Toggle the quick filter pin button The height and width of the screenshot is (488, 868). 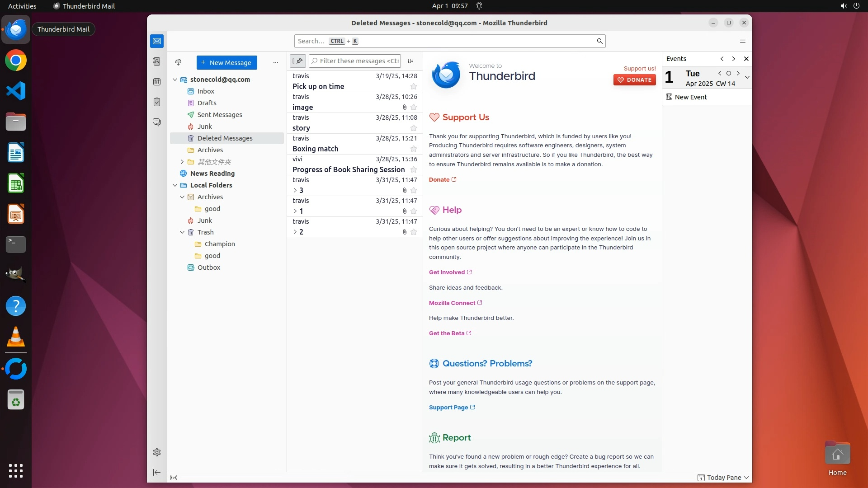(x=298, y=61)
